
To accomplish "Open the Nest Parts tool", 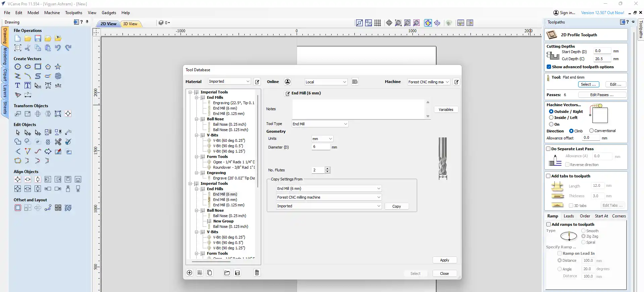I will (68, 208).
